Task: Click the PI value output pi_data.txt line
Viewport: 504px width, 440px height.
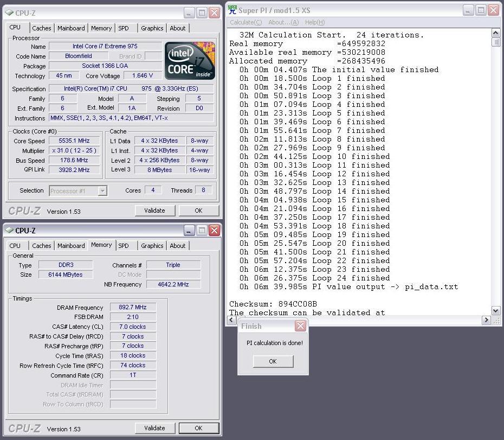Action: [348, 286]
